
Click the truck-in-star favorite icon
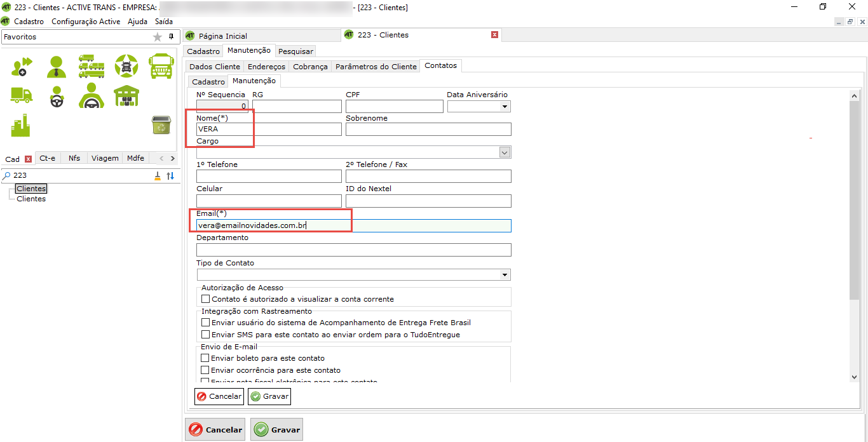126,65
